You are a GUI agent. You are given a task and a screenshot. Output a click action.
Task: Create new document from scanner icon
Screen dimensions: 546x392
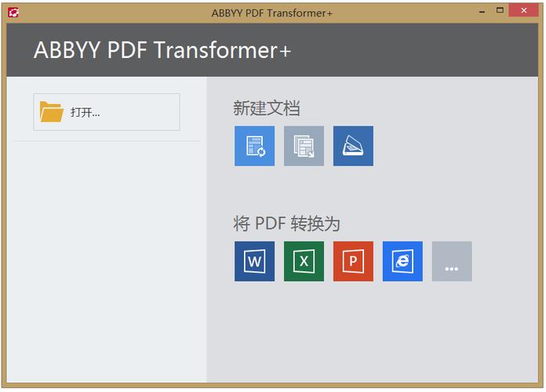(x=353, y=146)
